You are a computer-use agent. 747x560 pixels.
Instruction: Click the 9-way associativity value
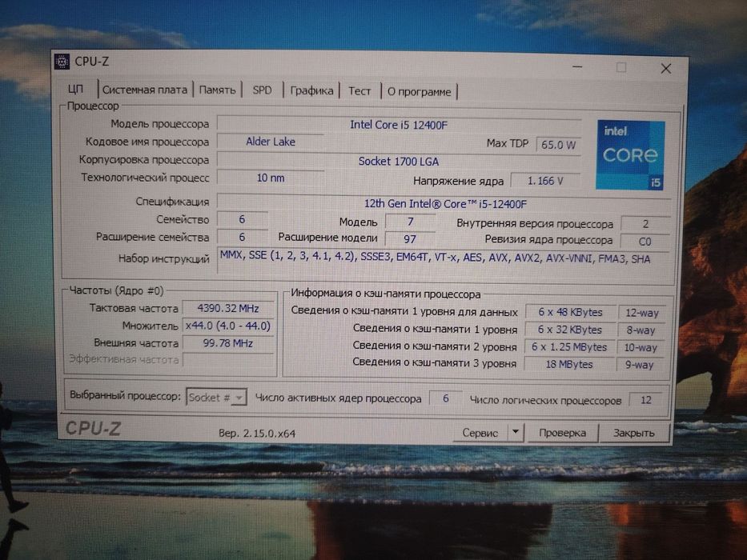(x=640, y=365)
